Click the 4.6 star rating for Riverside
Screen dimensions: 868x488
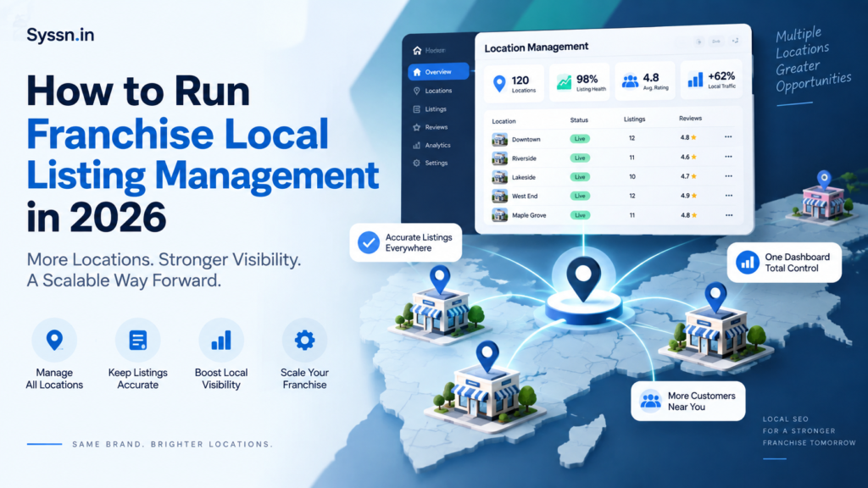coord(688,157)
